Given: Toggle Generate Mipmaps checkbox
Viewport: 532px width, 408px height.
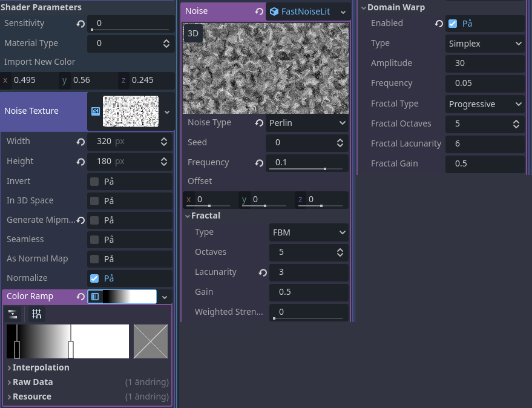Looking at the screenshot, I should (x=94, y=220).
